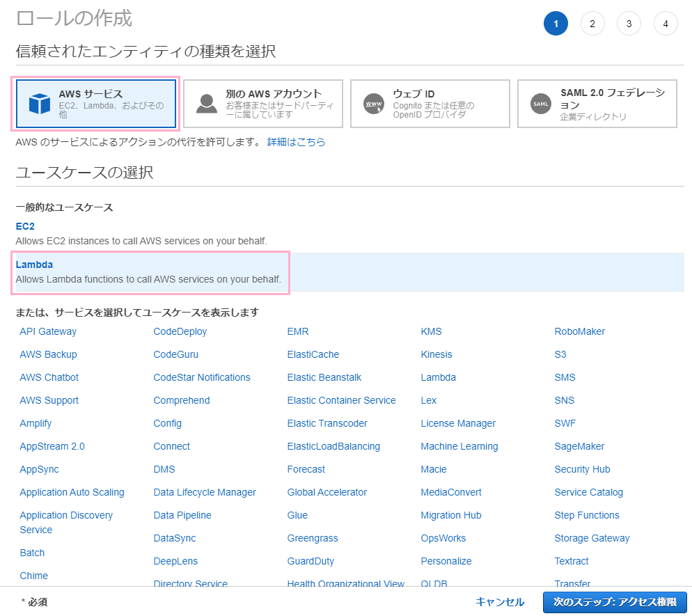Select CodeStar Notifications service
The width and height of the screenshot is (692, 616).
[x=202, y=377]
